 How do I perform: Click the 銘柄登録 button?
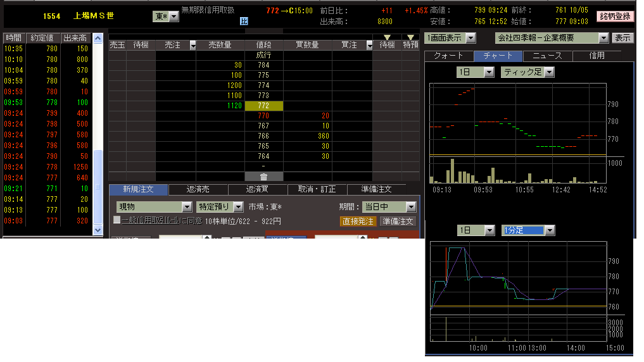point(616,16)
